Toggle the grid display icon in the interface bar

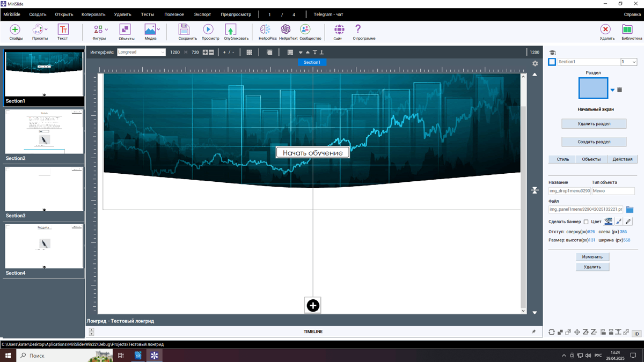click(249, 53)
